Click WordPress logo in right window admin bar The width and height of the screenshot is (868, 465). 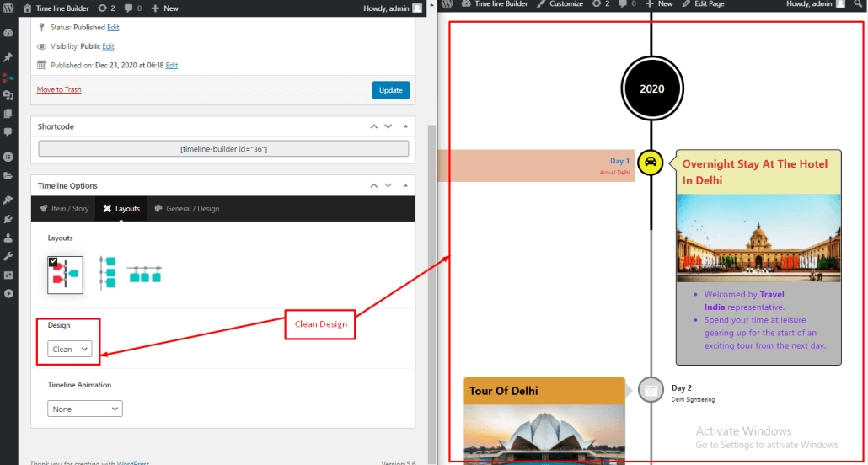coord(447,4)
